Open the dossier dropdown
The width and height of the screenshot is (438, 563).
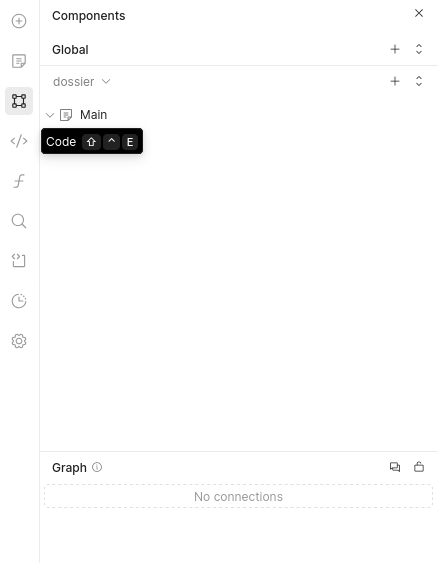pyautogui.click(x=81, y=82)
